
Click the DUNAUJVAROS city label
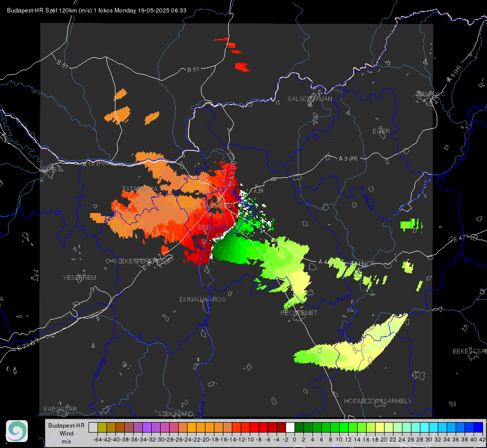[x=202, y=299]
